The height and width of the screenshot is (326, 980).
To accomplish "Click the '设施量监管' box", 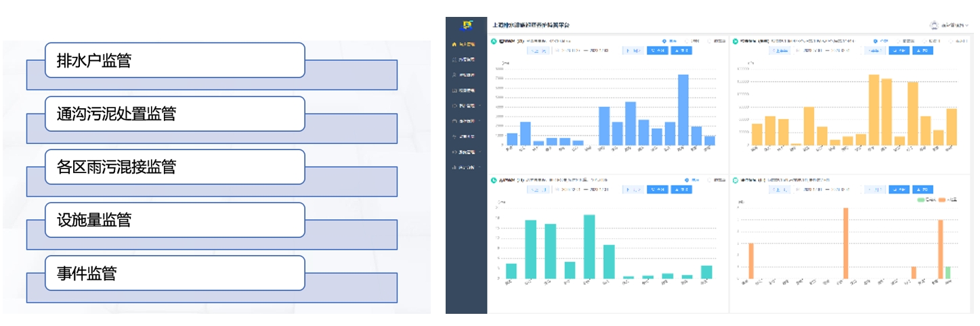I will click(175, 220).
